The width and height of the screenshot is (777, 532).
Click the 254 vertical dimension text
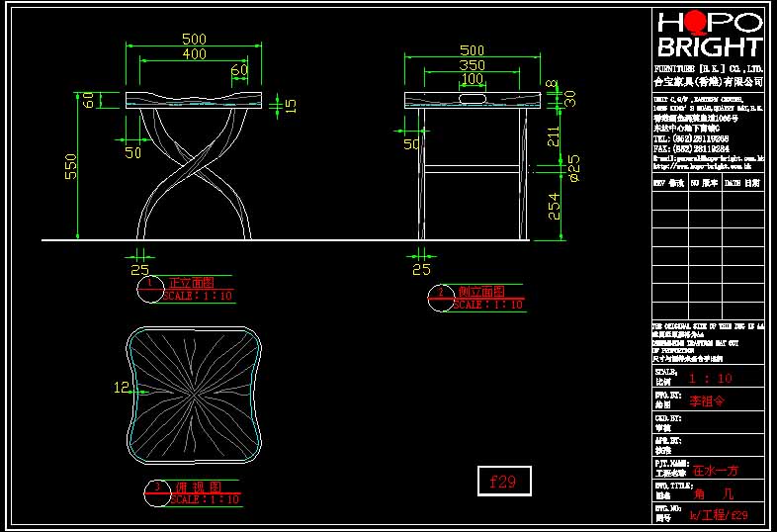554,207
